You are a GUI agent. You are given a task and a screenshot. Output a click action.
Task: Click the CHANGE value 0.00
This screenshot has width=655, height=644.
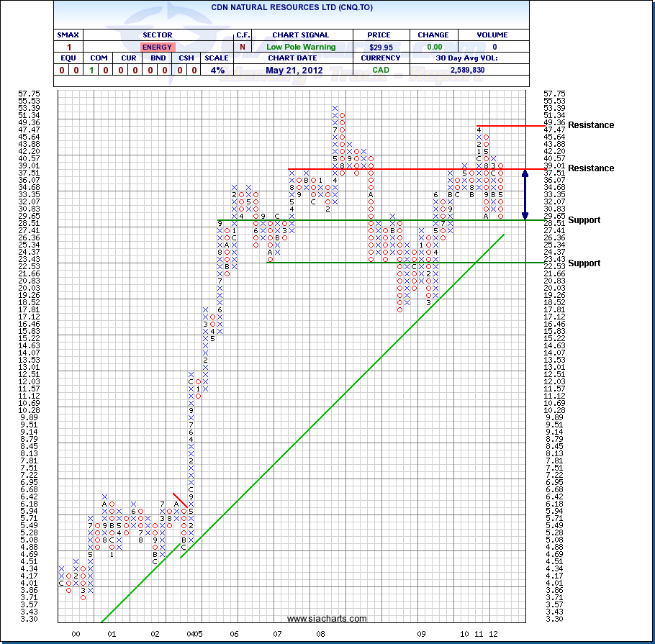tap(433, 47)
